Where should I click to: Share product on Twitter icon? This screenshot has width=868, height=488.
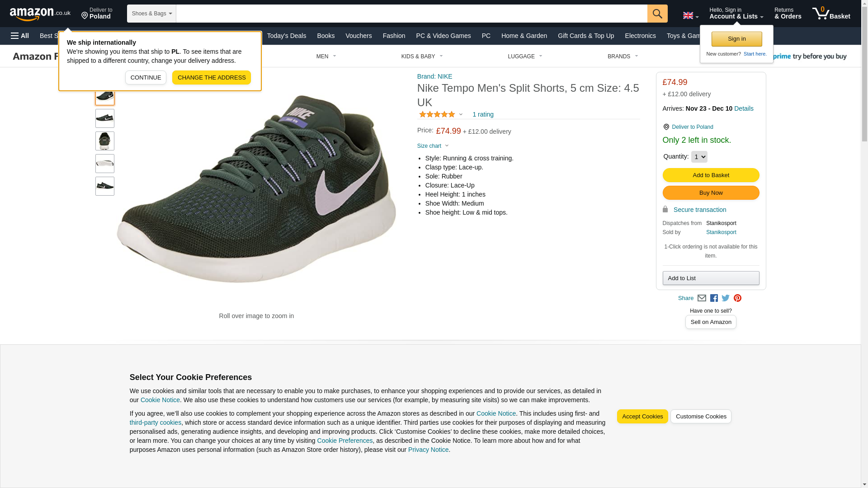[x=726, y=298]
